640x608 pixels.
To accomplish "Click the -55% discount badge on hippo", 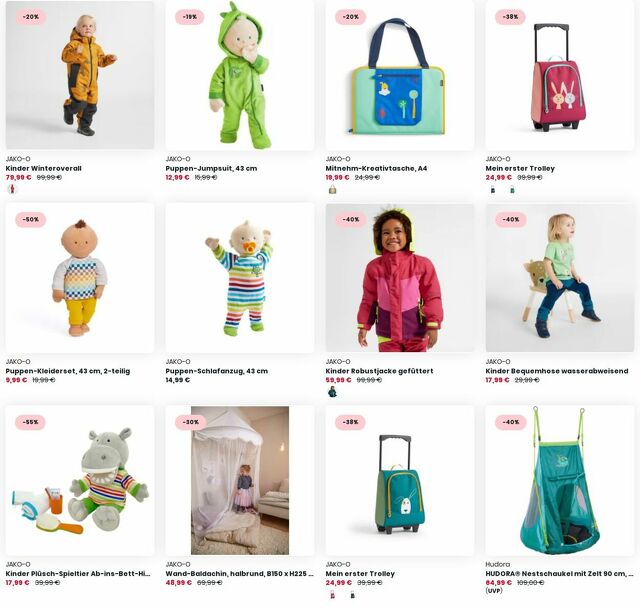I will [31, 422].
